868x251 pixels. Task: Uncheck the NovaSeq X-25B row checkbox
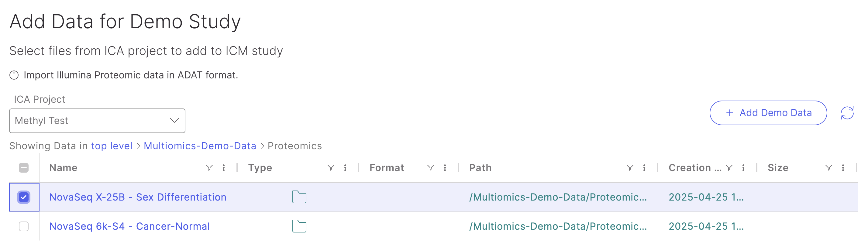(24, 197)
